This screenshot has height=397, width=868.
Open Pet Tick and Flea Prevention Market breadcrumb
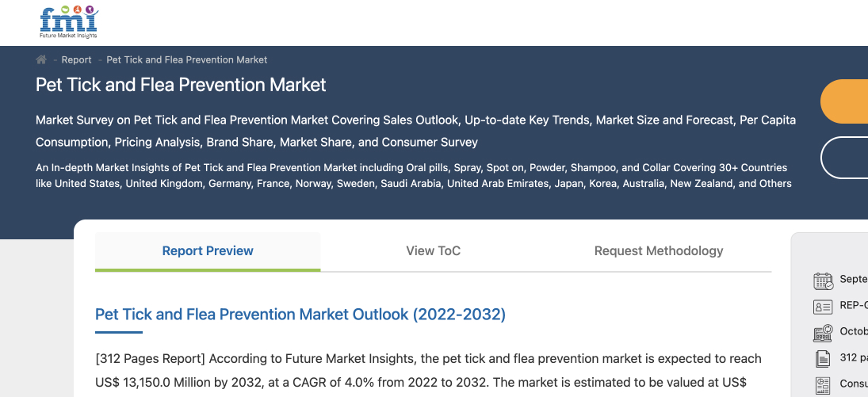click(186, 59)
